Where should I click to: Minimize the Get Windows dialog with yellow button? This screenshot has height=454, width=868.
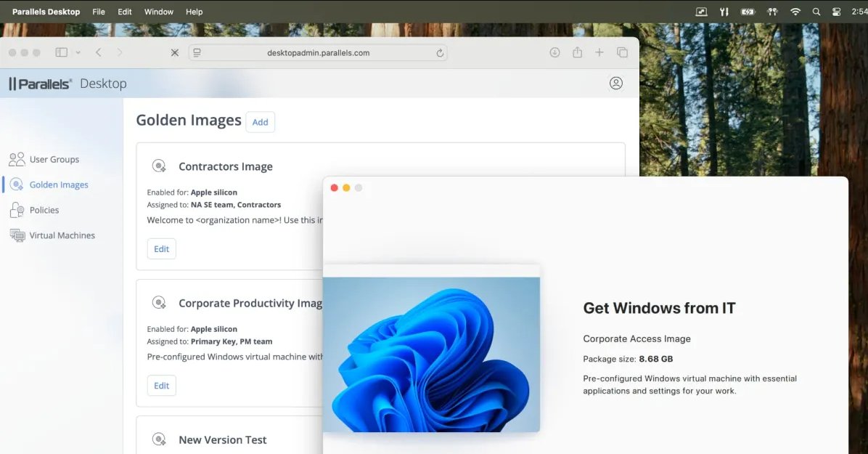point(346,188)
